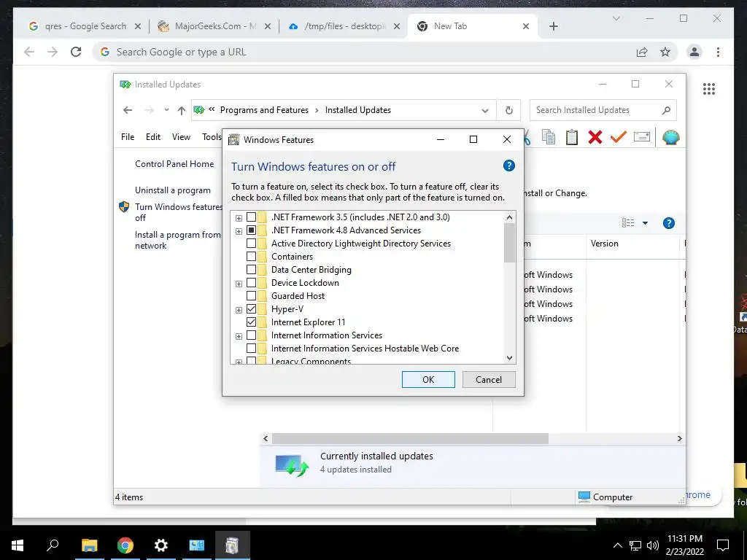Uncheck Internet Explorer 11
747x560 pixels.
(x=251, y=322)
